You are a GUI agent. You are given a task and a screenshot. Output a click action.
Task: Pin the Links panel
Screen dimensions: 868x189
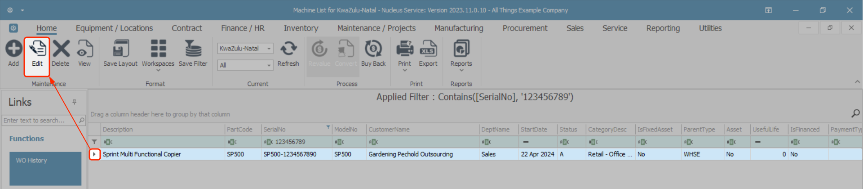pyautogui.click(x=75, y=102)
